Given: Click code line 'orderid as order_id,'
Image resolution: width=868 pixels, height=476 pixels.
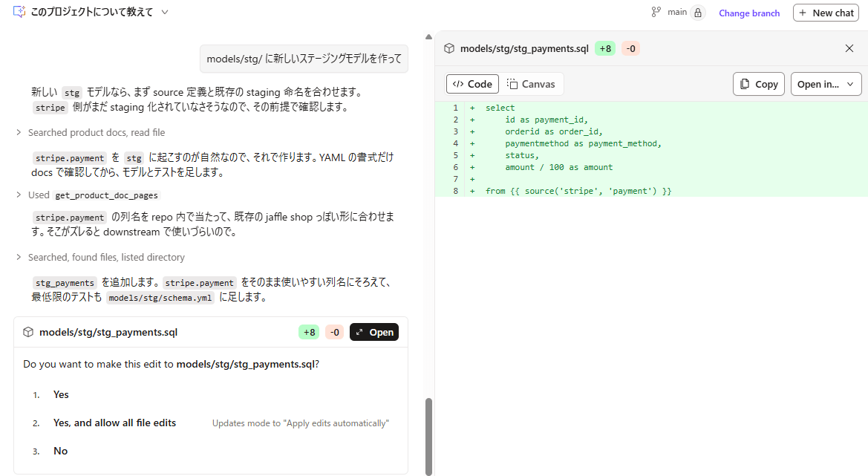Looking at the screenshot, I should (x=554, y=131).
